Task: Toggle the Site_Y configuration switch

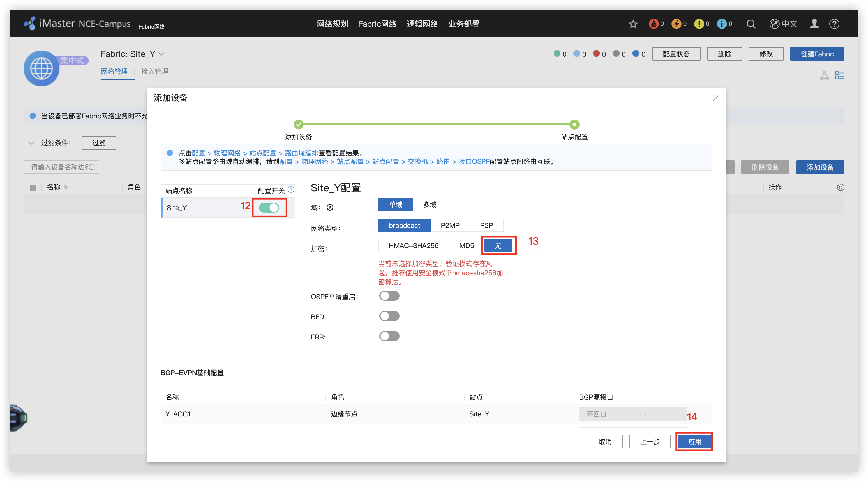Action: coord(269,207)
